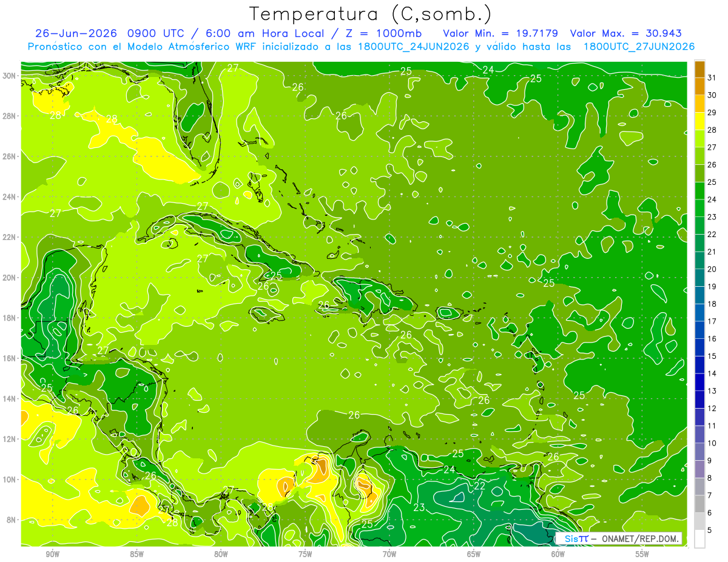Click the "8N" latitude axis label
Screen dimensions: 728x562
point(12,520)
